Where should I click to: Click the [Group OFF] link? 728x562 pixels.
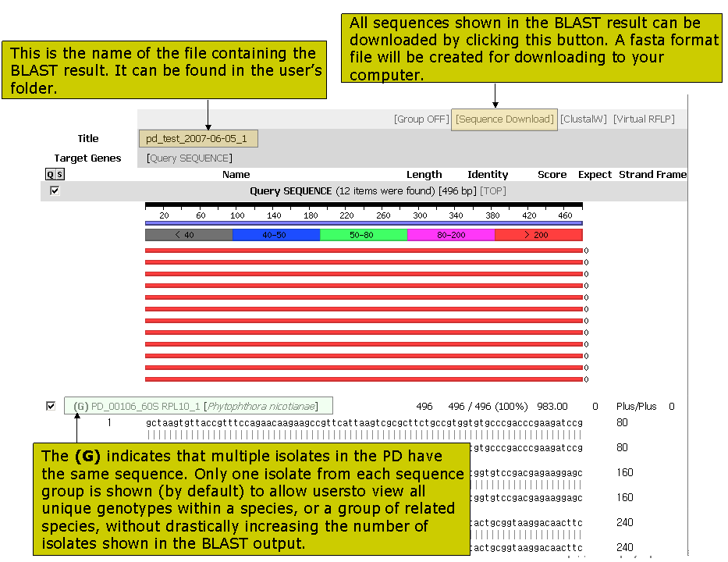point(421,119)
